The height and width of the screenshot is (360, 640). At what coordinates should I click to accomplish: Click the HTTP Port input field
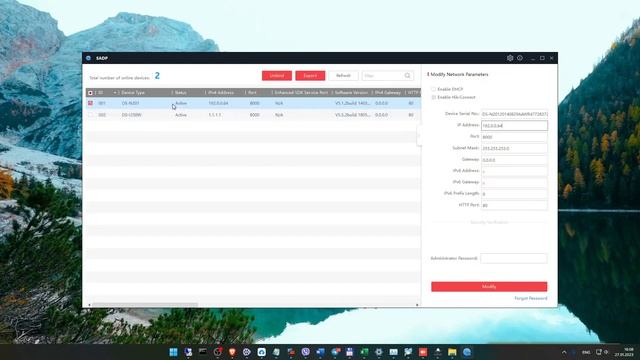pos(514,205)
